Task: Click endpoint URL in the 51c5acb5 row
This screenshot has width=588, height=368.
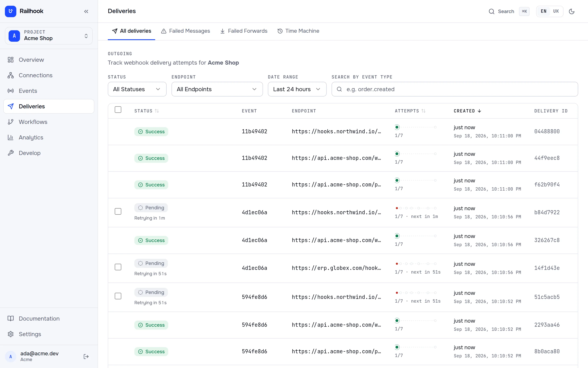Action: point(336,297)
